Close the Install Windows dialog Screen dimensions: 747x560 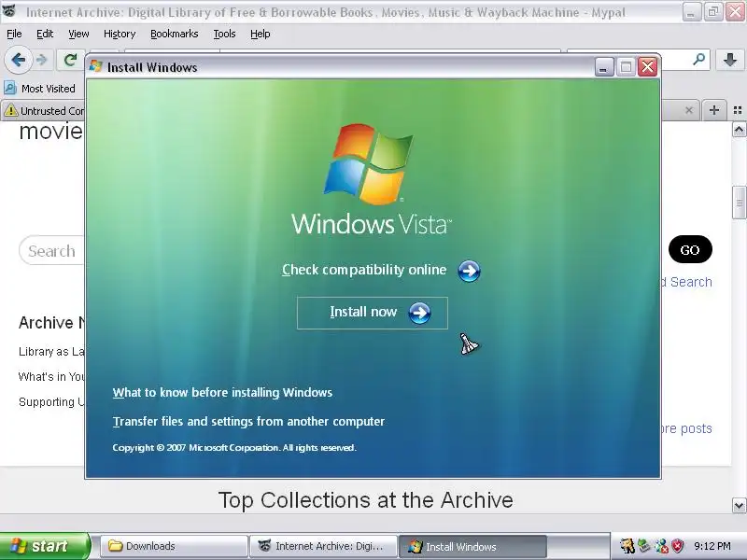pyautogui.click(x=648, y=67)
